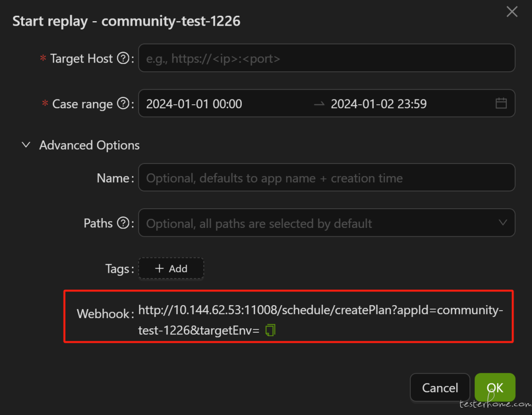Click the Target Host help icon
Screen dimensions: 532x415
coord(123,58)
